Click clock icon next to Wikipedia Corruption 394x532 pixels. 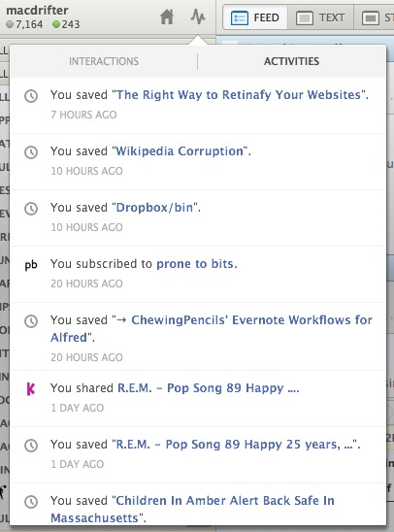(x=31, y=152)
